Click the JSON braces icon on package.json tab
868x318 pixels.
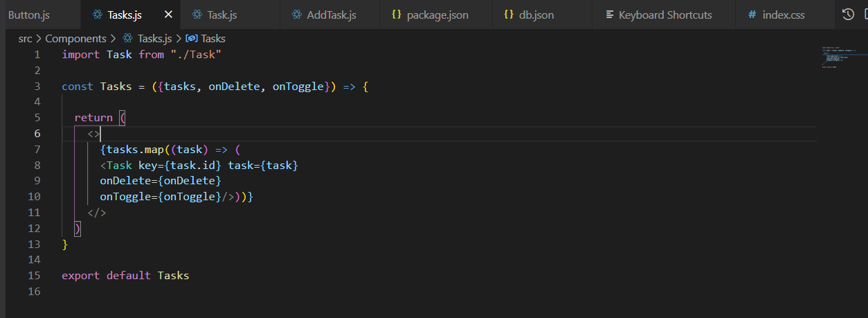397,15
